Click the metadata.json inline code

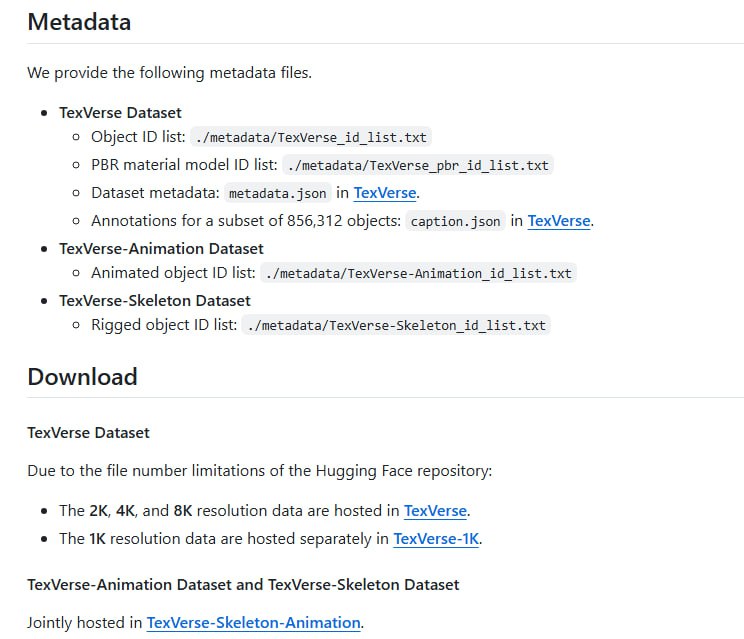pos(277,193)
